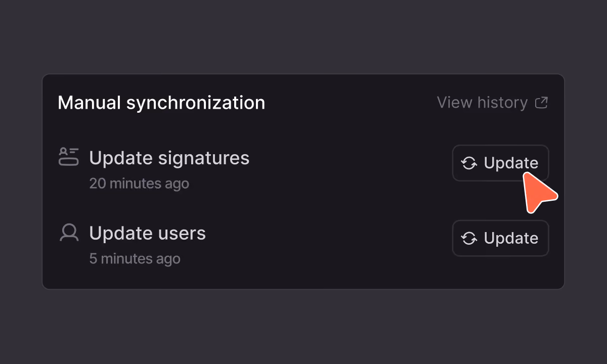Click the 20 minutes ago timestamp
Image resolution: width=607 pixels, height=364 pixels.
(139, 183)
